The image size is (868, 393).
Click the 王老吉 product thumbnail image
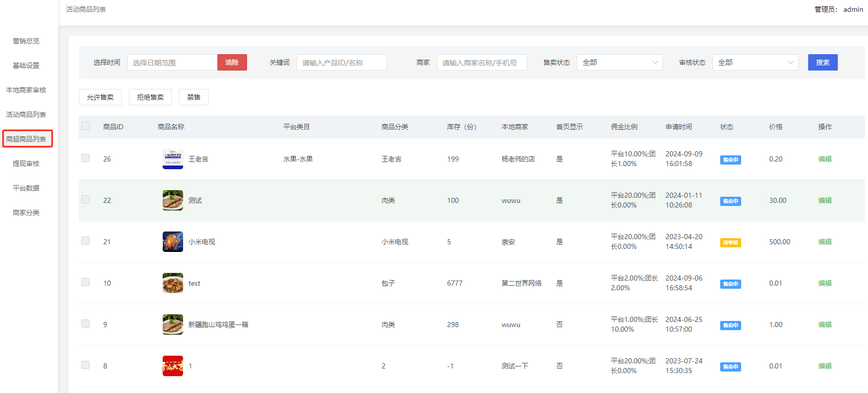(x=172, y=159)
